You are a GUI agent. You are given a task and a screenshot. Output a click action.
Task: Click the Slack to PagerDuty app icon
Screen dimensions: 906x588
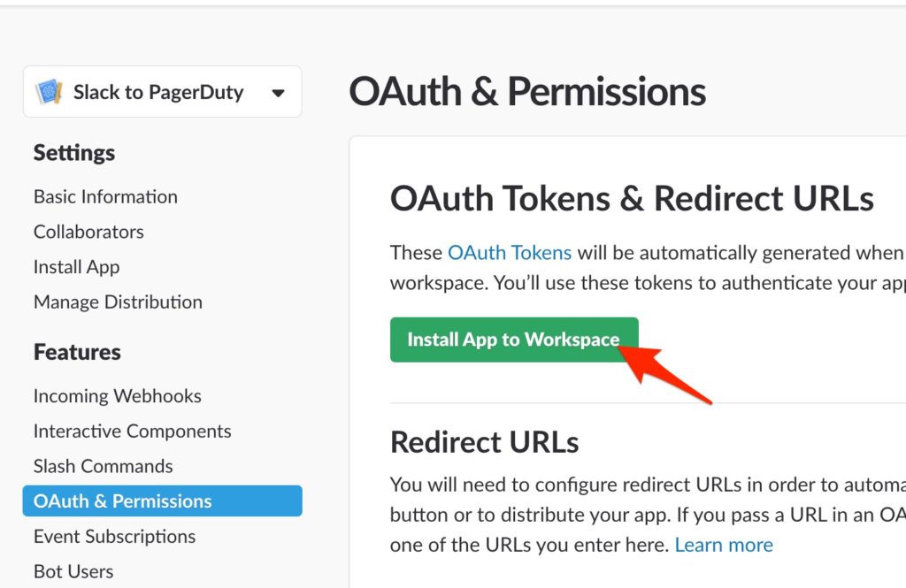pos(49,92)
